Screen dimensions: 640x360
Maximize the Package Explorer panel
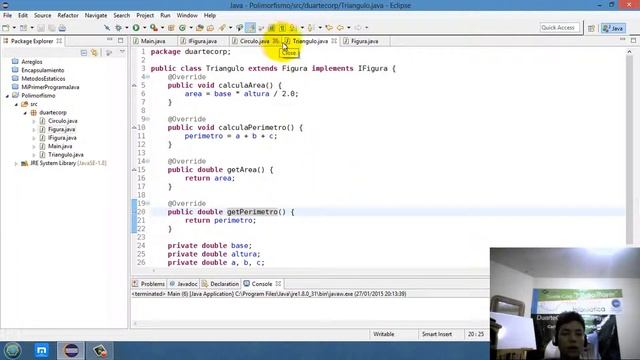pyautogui.click(x=120, y=40)
